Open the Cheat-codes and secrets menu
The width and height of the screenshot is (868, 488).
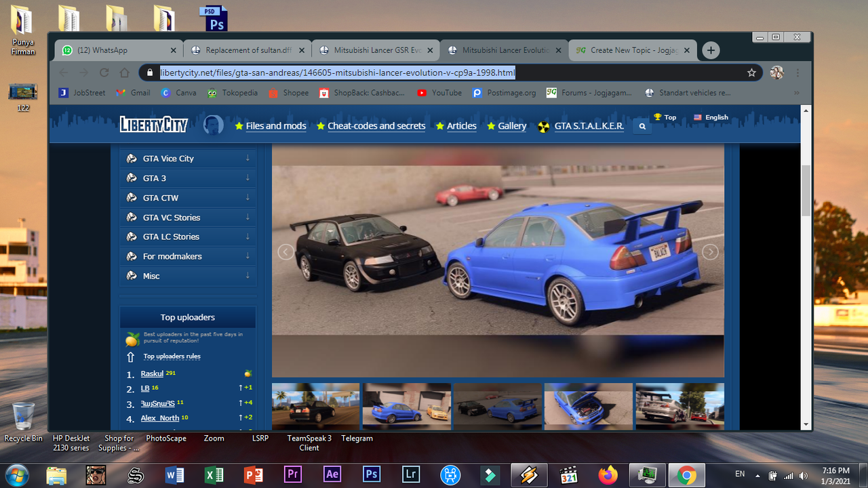tap(376, 126)
